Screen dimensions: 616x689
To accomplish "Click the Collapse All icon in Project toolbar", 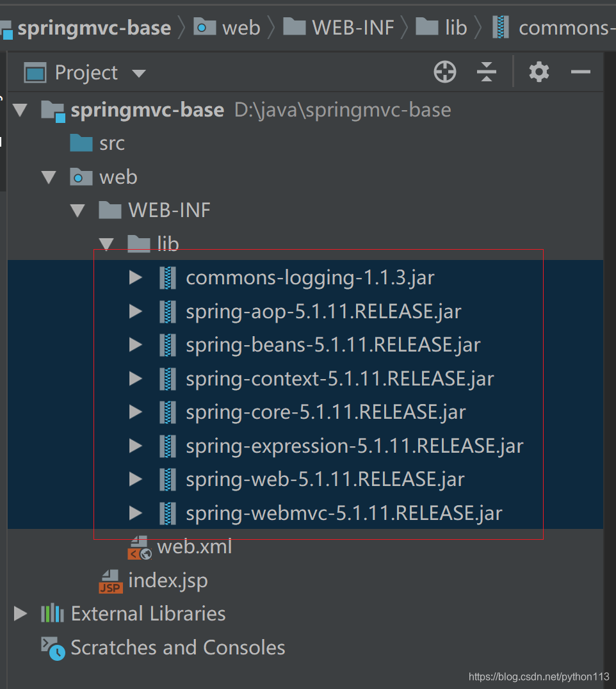I will [x=487, y=72].
